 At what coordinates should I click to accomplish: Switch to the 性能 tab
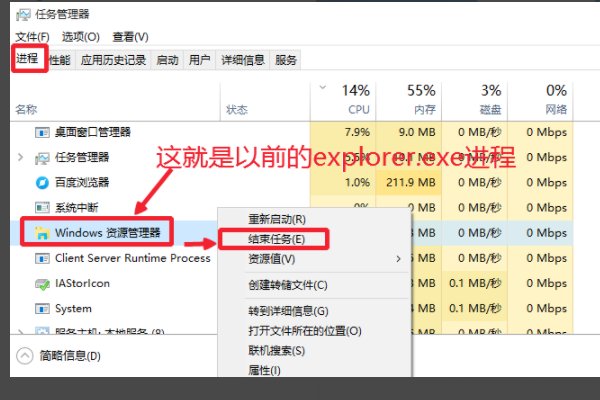click(x=60, y=60)
